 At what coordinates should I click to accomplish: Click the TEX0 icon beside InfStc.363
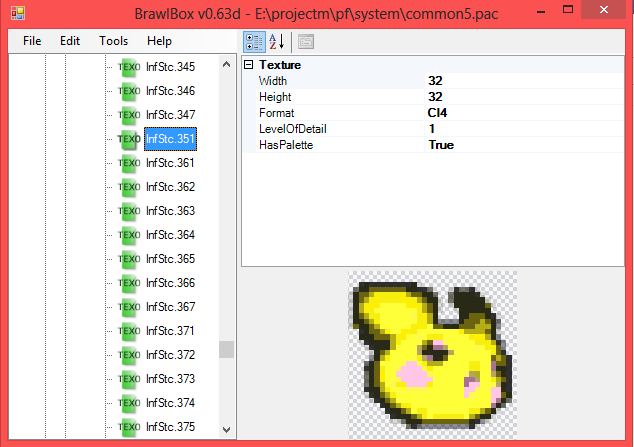pyautogui.click(x=129, y=211)
